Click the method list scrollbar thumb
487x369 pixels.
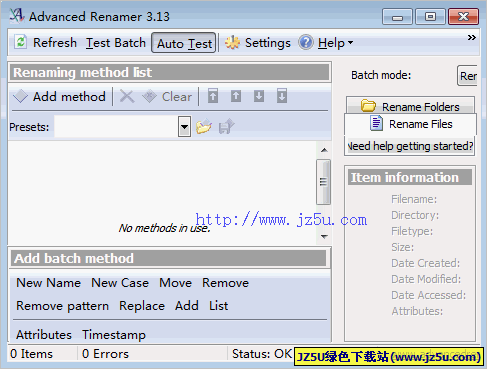click(323, 182)
